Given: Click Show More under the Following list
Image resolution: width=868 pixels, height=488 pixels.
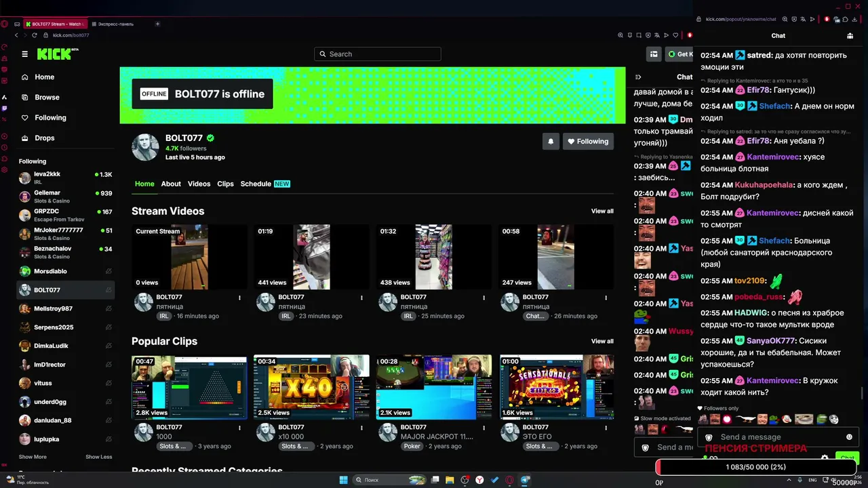Looking at the screenshot, I should 33,457.
